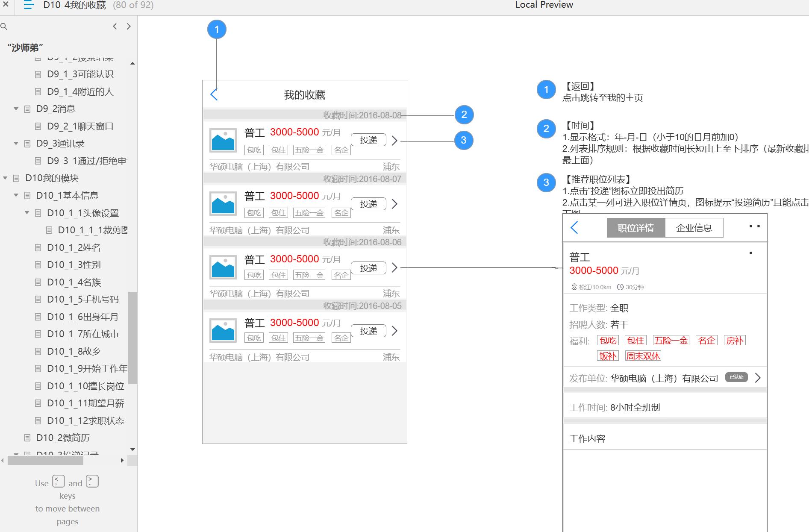Open page D9_2_1聊天窗口
Image resolution: width=809 pixels, height=532 pixels.
tap(80, 126)
